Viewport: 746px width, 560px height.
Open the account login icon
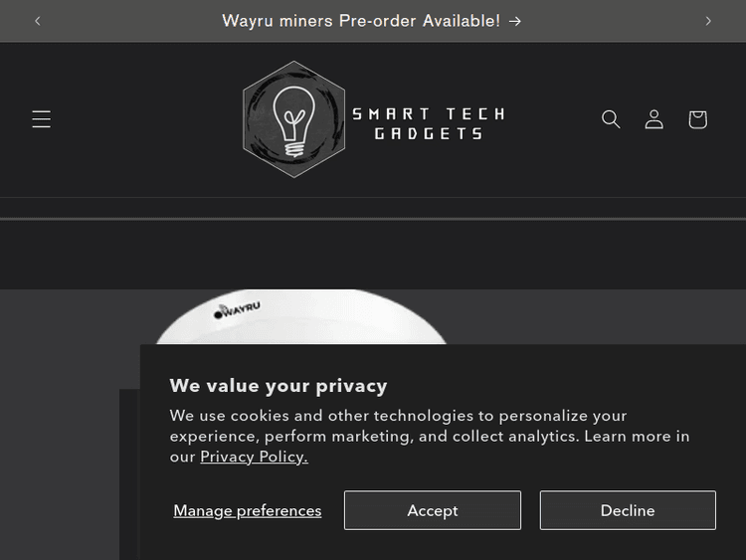point(654,119)
